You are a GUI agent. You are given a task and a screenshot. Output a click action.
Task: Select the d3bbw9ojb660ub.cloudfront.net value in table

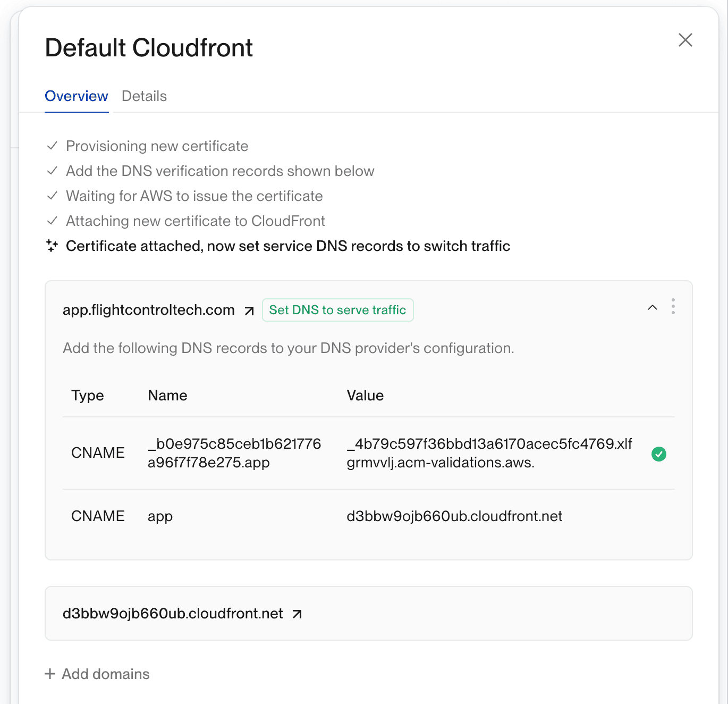point(454,516)
